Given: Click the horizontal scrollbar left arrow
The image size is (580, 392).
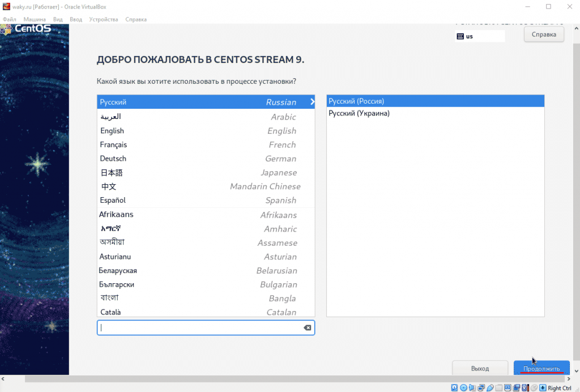Looking at the screenshot, I should tap(3, 378).
